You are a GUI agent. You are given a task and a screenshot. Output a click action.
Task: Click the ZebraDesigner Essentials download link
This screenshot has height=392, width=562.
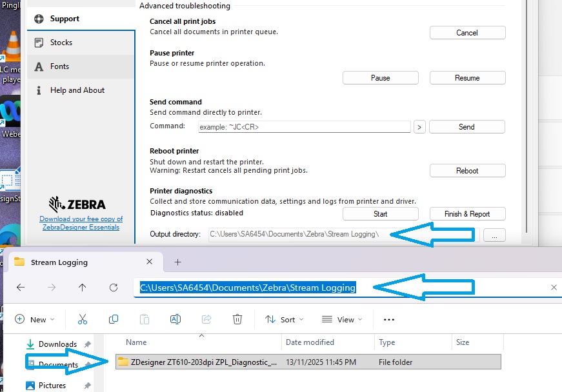click(81, 223)
